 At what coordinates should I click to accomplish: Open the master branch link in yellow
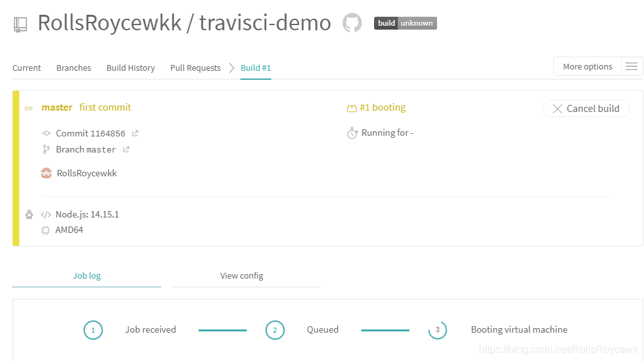(57, 107)
